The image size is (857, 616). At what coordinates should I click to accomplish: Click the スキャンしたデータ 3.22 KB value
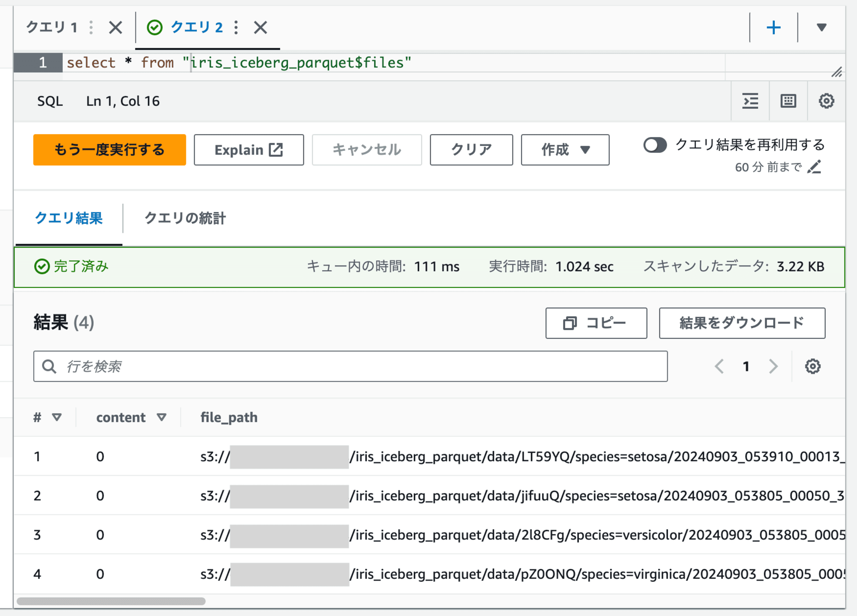pos(800,266)
